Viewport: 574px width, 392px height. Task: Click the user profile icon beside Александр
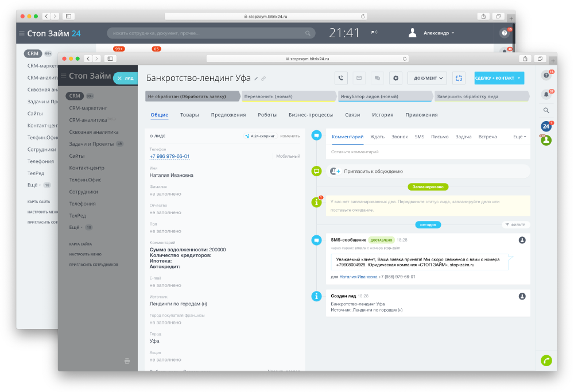point(413,33)
